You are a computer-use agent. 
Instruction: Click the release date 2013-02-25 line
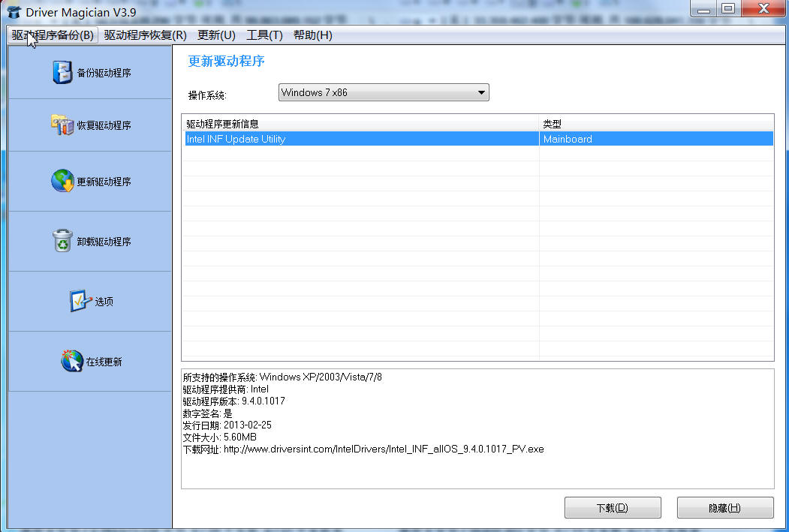click(x=227, y=425)
